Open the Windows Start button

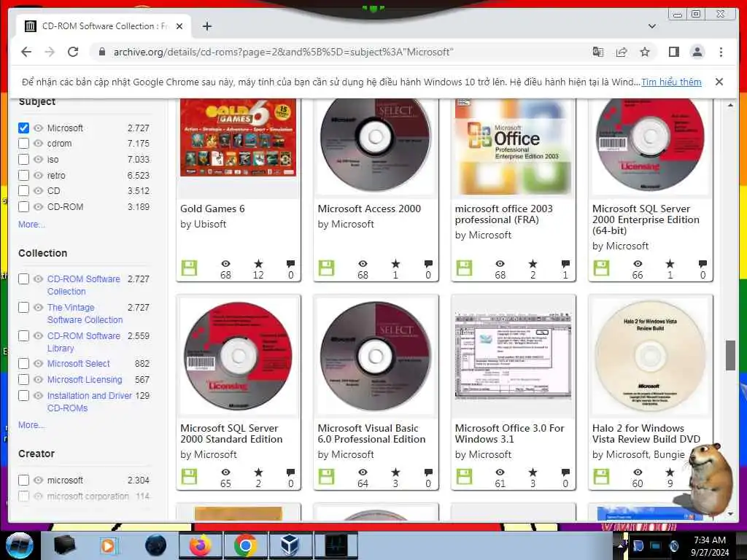(x=19, y=545)
